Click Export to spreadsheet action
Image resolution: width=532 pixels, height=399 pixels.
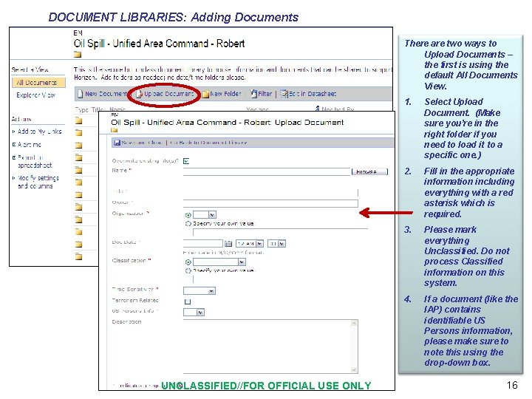pos(35,162)
